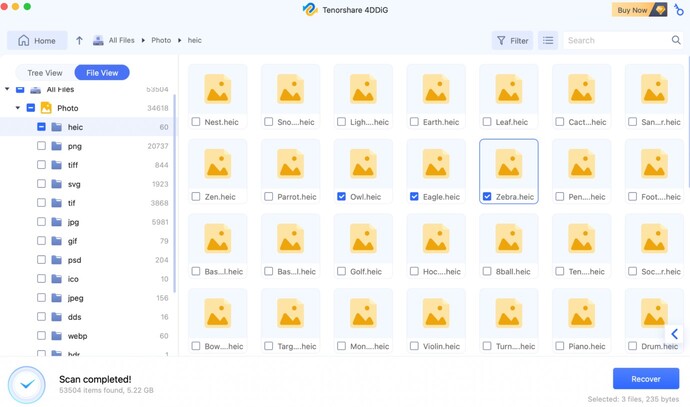The height and width of the screenshot is (407, 690).
Task: Toggle the Photo category checkbox
Action: point(31,108)
